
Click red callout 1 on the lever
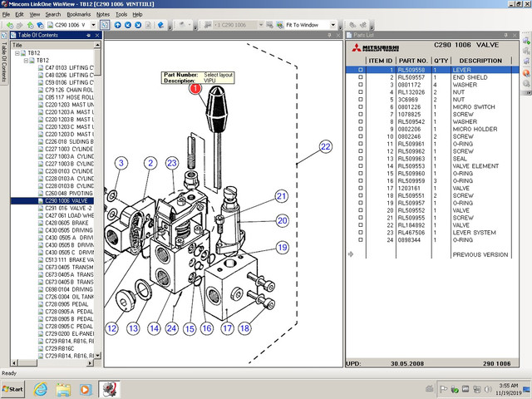[x=195, y=88]
